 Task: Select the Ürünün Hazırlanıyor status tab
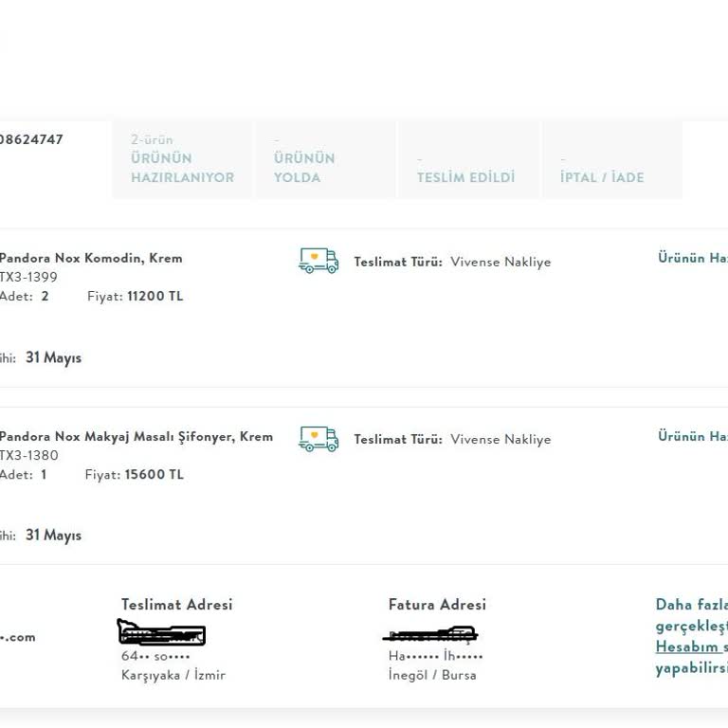pyautogui.click(x=182, y=159)
